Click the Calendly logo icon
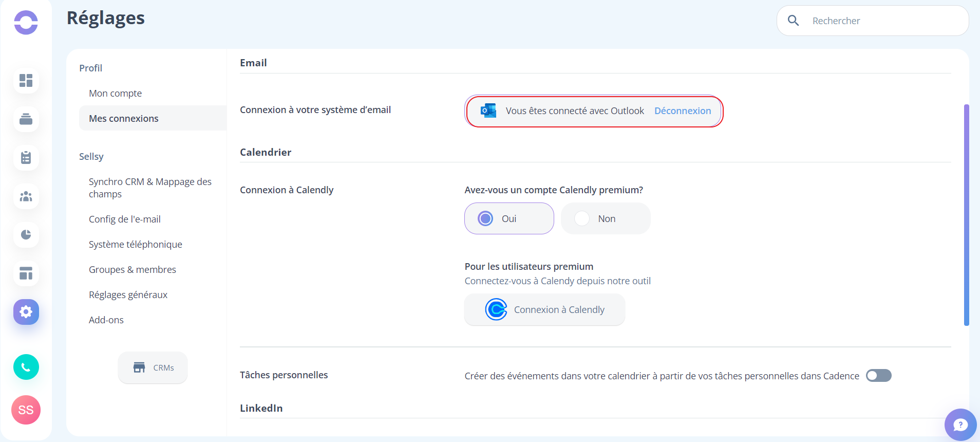 496,309
